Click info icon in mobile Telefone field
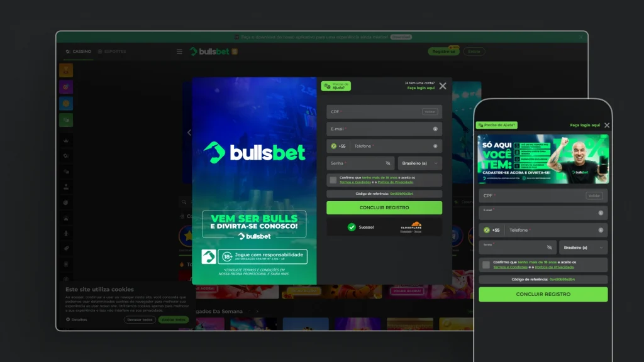This screenshot has width=644, height=362. coord(601,230)
